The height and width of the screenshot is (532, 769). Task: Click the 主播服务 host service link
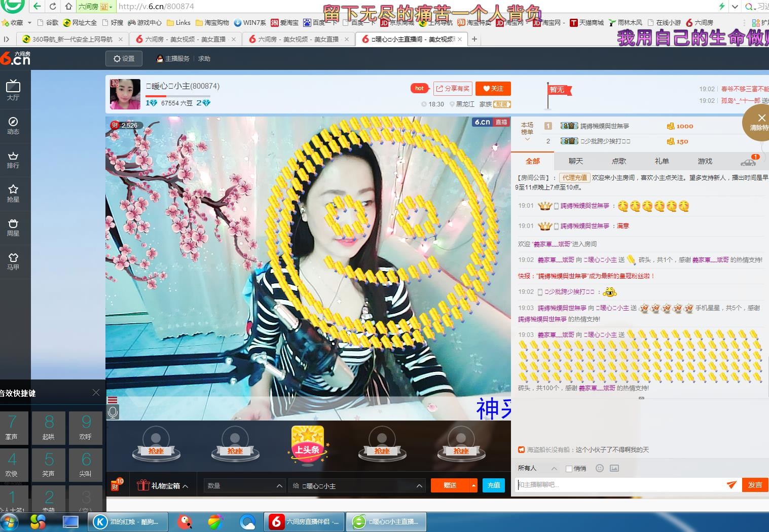pos(173,59)
